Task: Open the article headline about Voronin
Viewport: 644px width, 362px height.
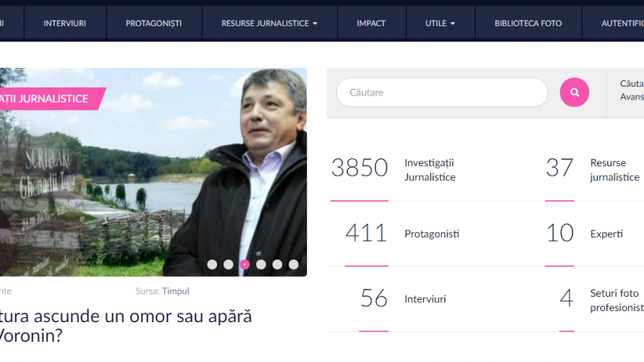Action: 126,326
